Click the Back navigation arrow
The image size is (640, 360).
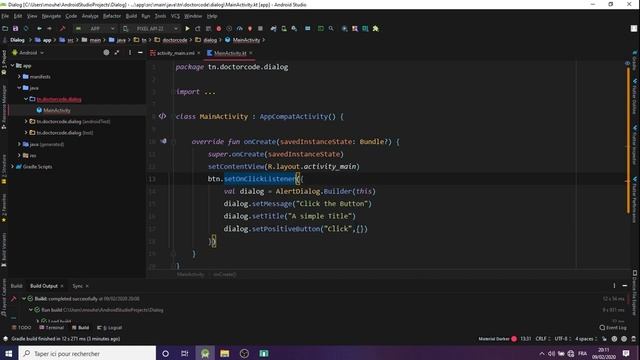coord(39,29)
